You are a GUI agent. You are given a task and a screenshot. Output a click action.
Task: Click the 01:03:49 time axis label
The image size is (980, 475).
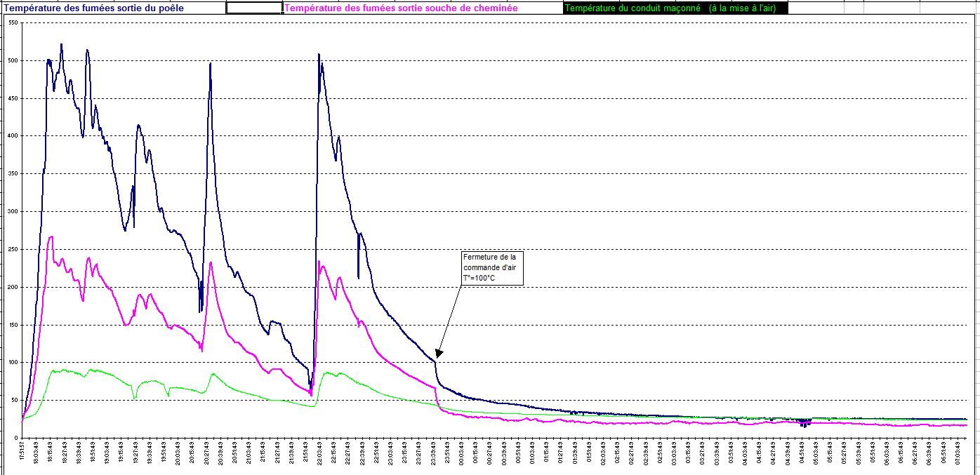[x=532, y=452]
